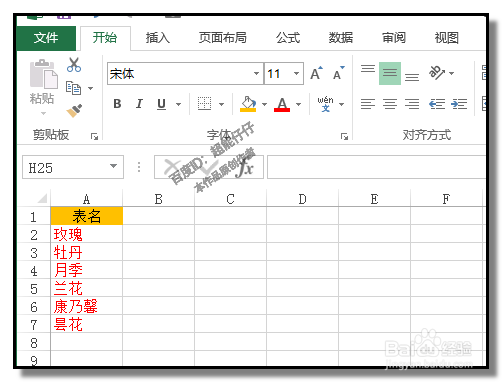Select cell containing 月季

pyautogui.click(x=87, y=270)
